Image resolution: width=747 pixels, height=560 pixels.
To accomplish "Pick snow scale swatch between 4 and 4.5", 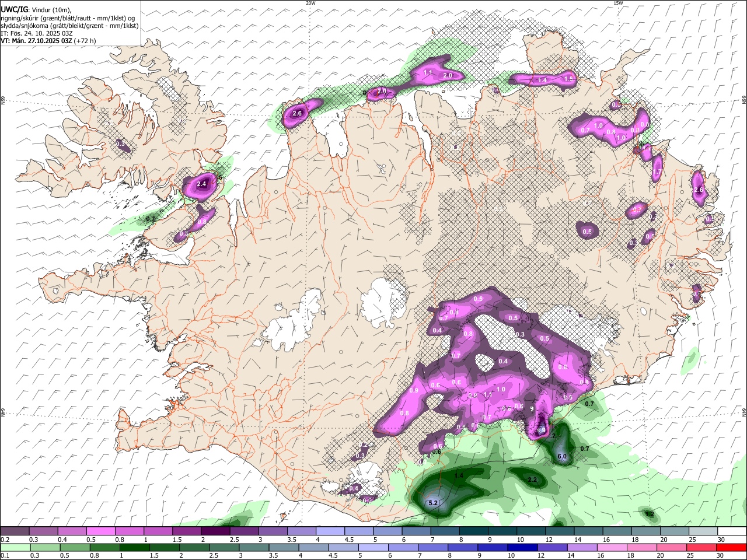I will (330, 531).
